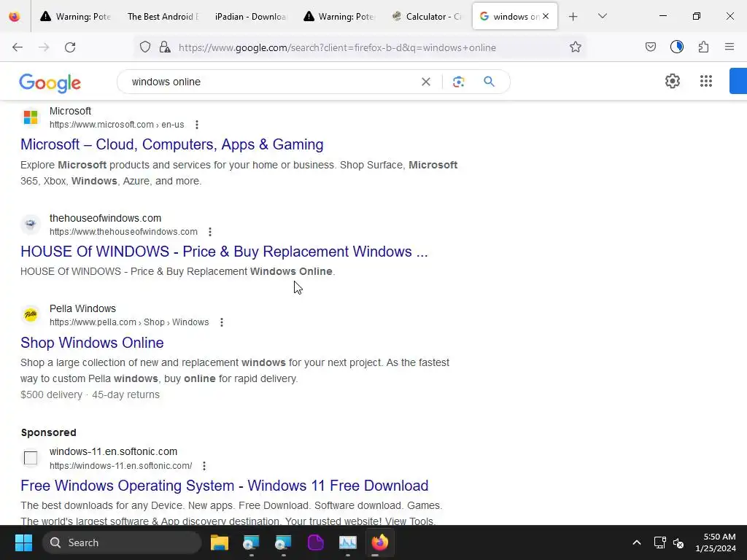Image resolution: width=747 pixels, height=560 pixels.
Task: Click https://www.pella.com › Shop › Windows breadcrumb
Action: (x=129, y=322)
